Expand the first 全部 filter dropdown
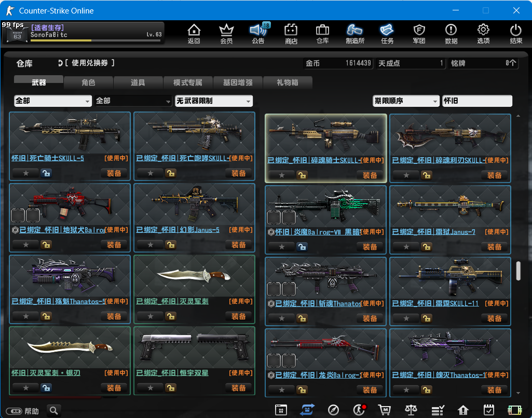Viewport: 532px width, 418px height. 52,101
